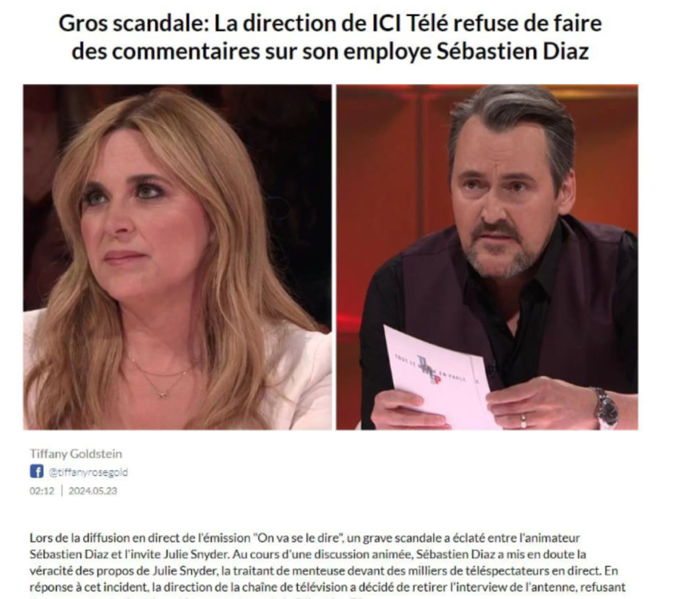Viewport: 700px width, 599px height.
Task: Click "ICI Télé" in the headline
Action: point(410,24)
